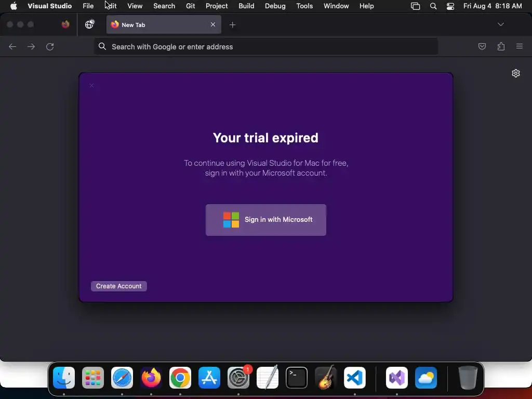532x399 pixels.
Task: Open the Window menu
Action: point(336,6)
